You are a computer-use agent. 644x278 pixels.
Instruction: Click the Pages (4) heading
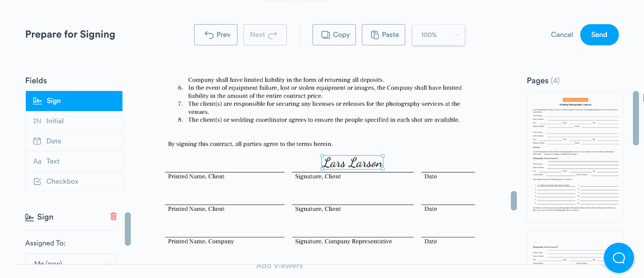pos(543,81)
